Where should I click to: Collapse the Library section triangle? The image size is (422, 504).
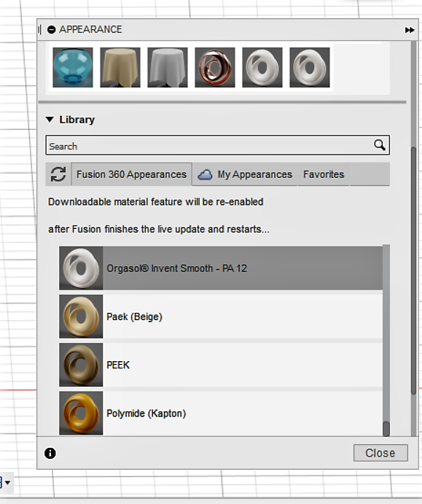(50, 120)
